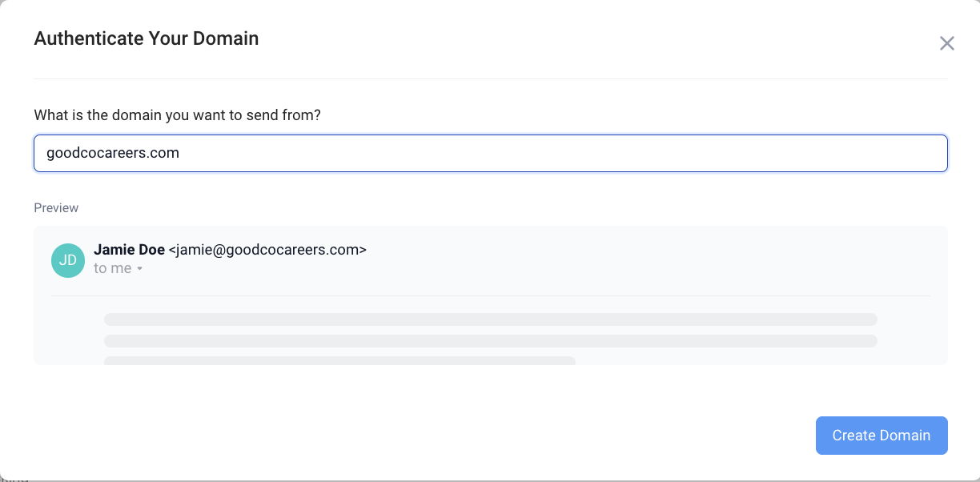The image size is (980, 482).
Task: Click the divider under the dialog title
Action: tap(490, 78)
